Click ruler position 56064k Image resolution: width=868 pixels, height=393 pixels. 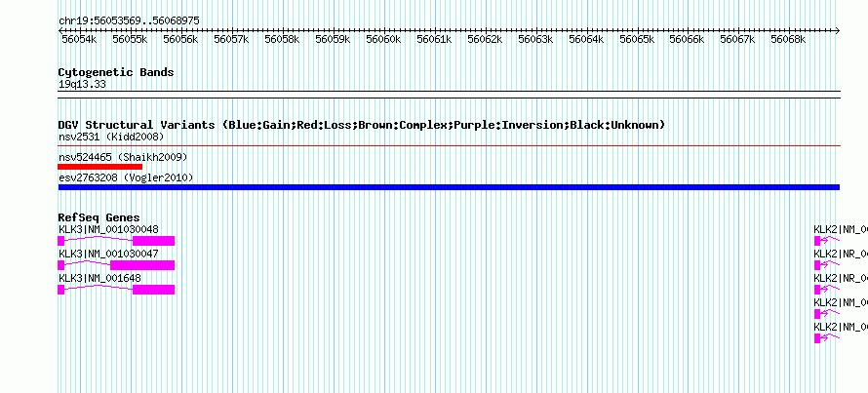pyautogui.click(x=586, y=40)
